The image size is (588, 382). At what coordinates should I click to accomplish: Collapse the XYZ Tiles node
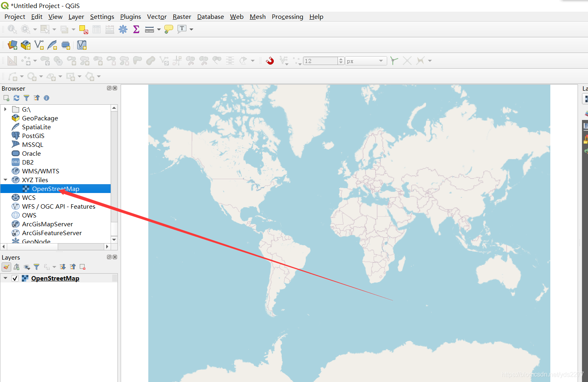(x=6, y=180)
